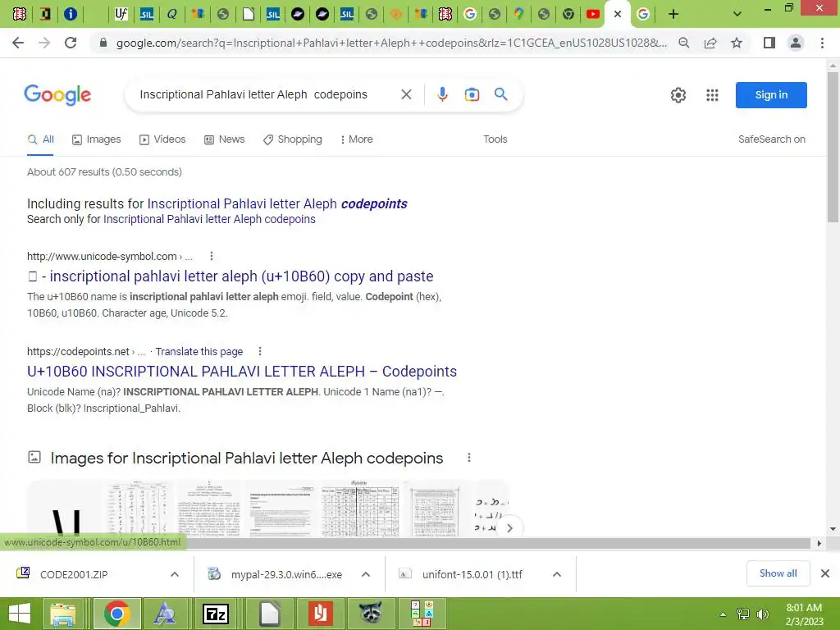
Task: Open the CODE2001.ZIP downloaded file
Action: click(x=73, y=574)
